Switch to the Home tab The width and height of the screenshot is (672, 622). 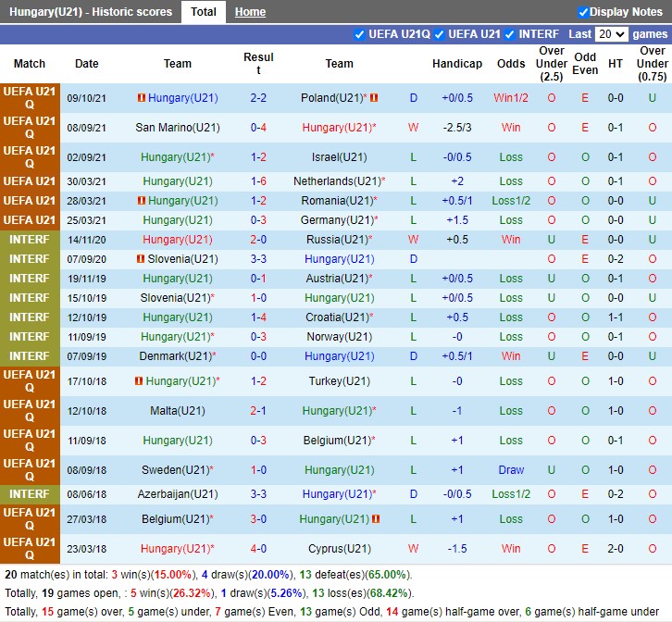250,12
